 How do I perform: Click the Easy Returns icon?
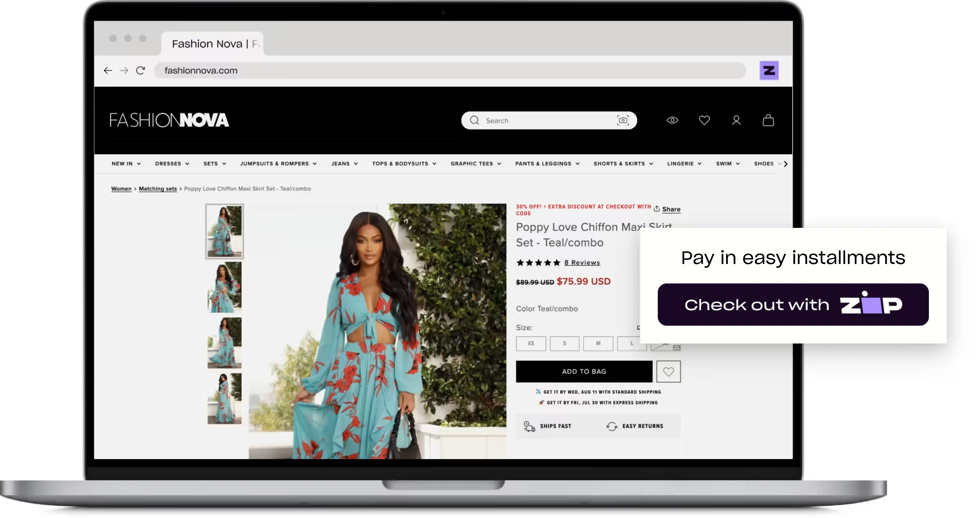click(x=611, y=426)
